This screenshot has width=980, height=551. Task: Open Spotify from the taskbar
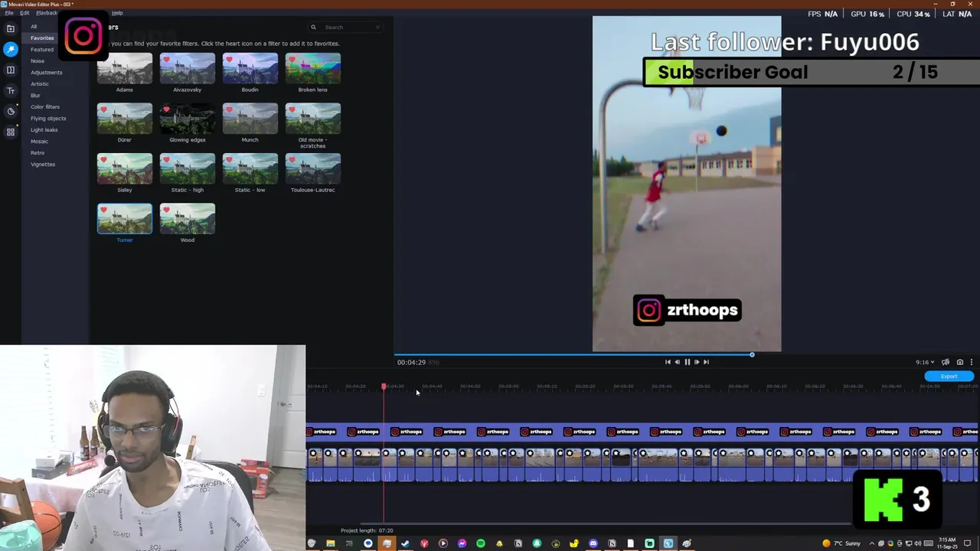tap(481, 543)
